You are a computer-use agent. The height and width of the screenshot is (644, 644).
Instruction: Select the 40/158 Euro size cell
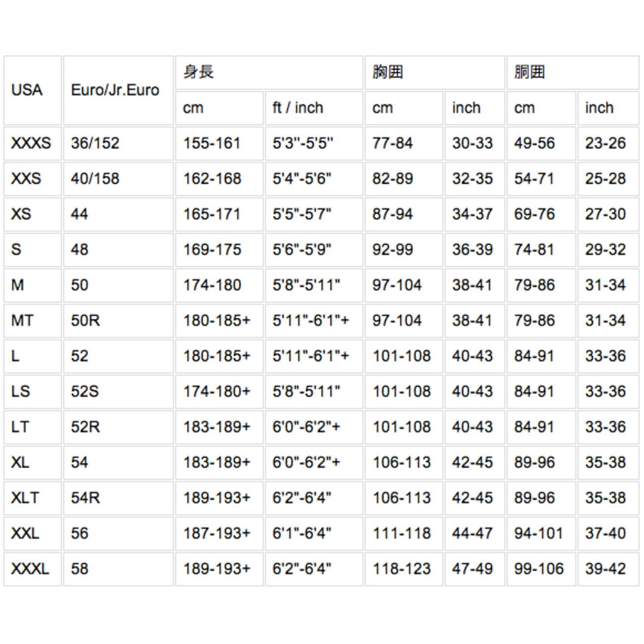click(x=95, y=179)
